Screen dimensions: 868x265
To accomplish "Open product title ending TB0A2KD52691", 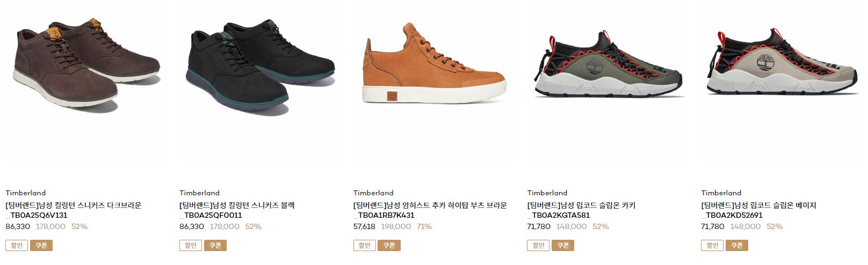I will [x=758, y=210].
